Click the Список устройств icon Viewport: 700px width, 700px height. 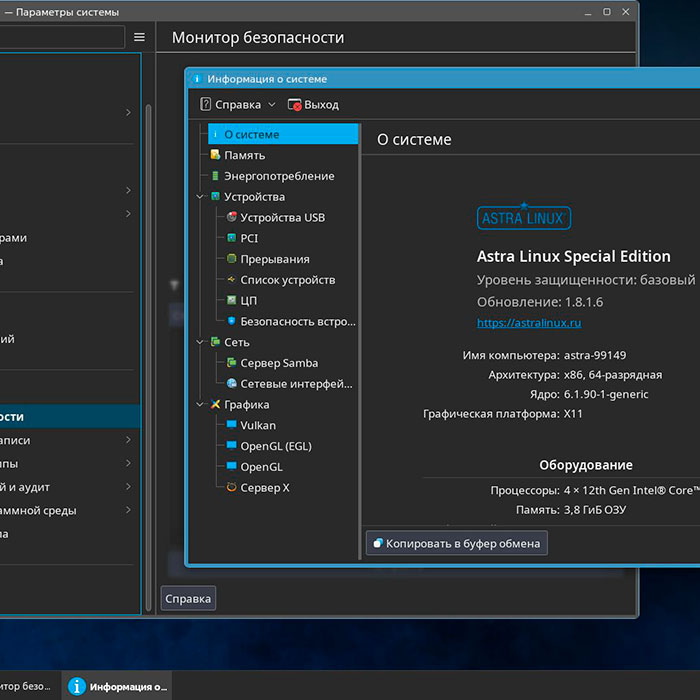(x=231, y=279)
